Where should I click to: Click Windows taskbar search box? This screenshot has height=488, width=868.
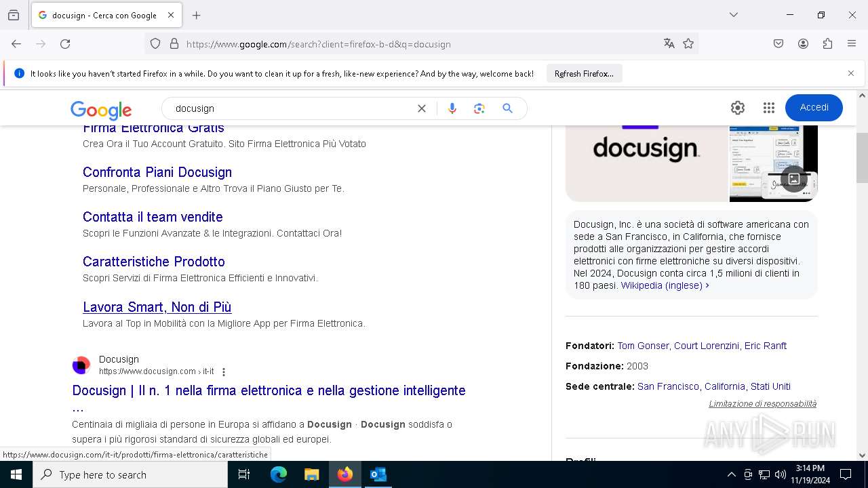[x=130, y=474]
